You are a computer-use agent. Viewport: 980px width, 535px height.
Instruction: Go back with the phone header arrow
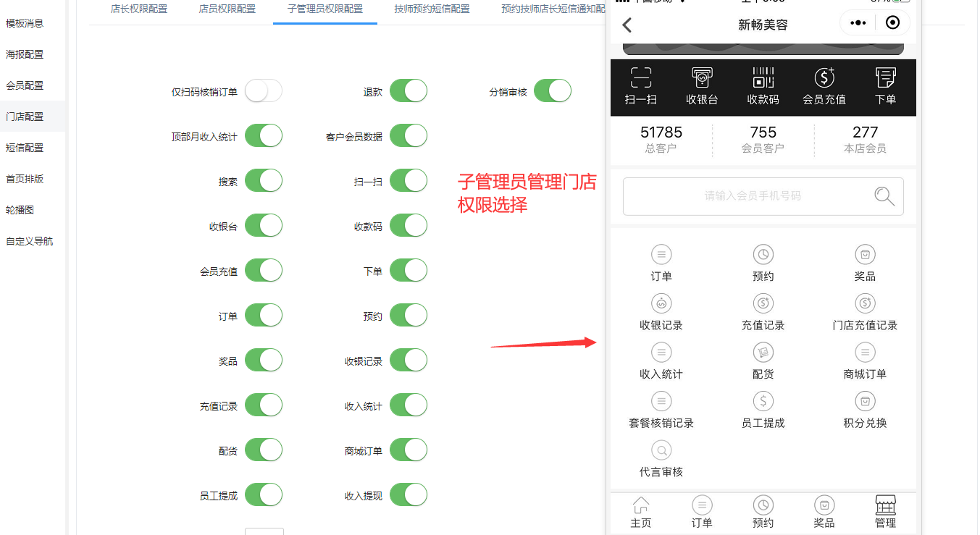627,25
